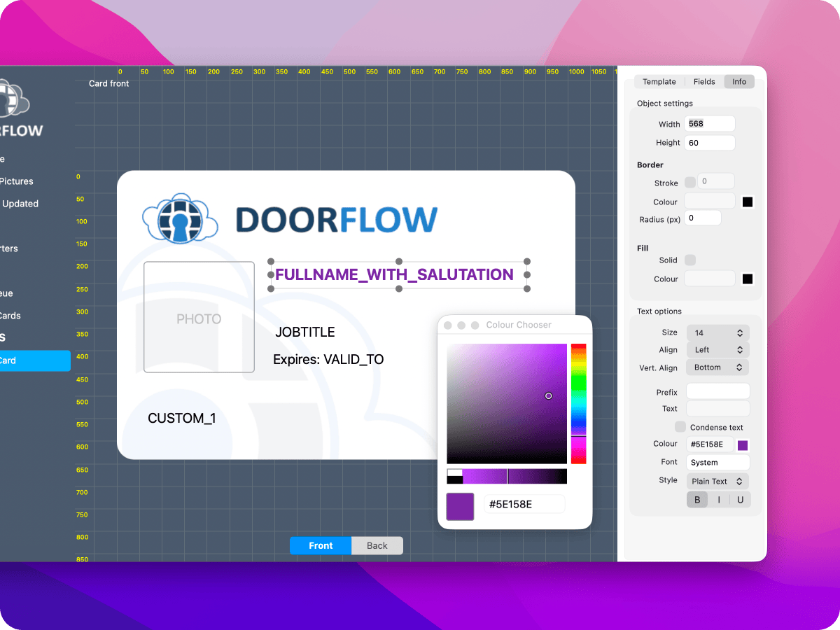The height and width of the screenshot is (630, 840).
Task: Open the Vert. Align dropdown
Action: point(718,367)
